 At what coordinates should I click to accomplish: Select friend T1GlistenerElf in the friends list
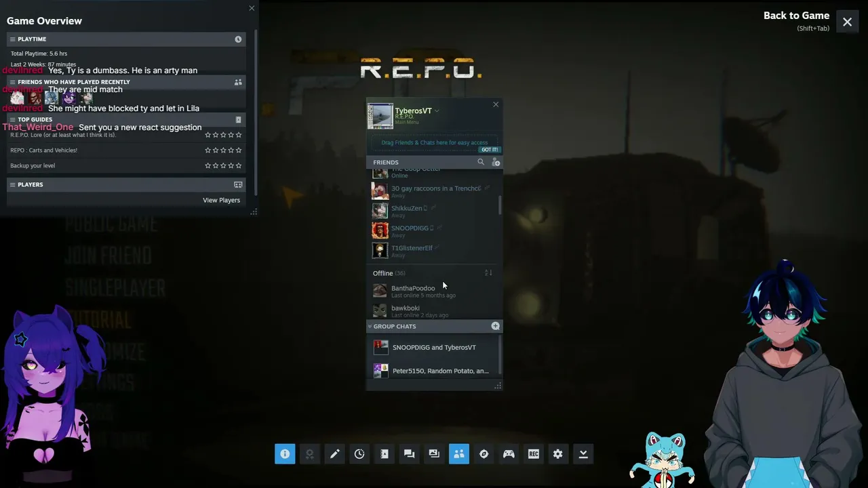coord(434,251)
